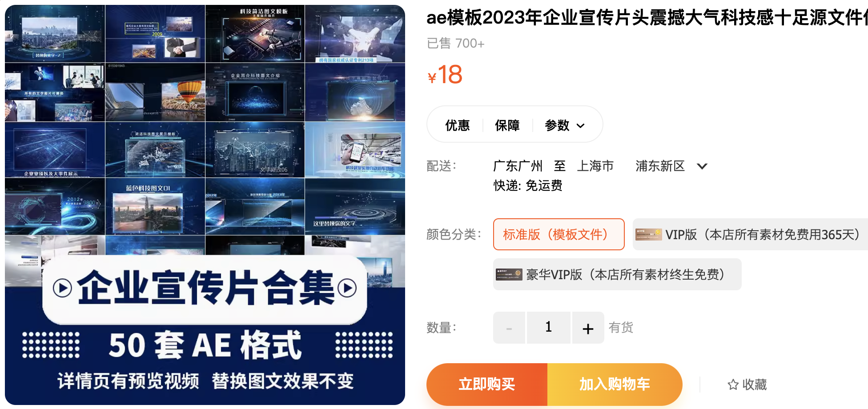Click the hot air balloon thumbnail
The image size is (868, 409).
pyautogui.click(x=155, y=92)
